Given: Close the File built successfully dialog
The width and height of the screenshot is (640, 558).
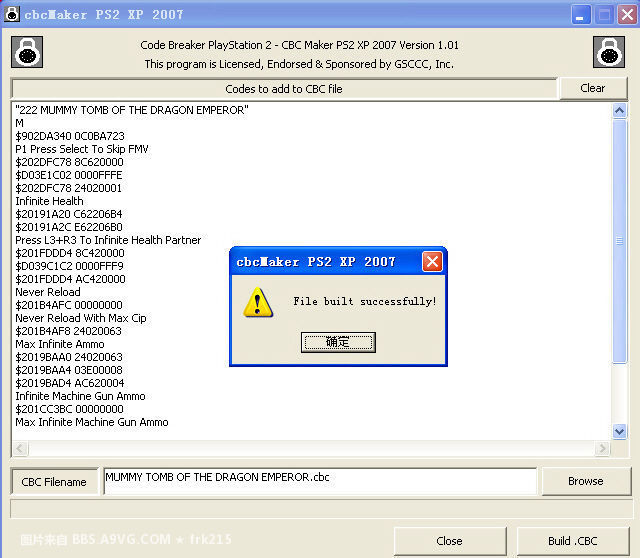Looking at the screenshot, I should click(432, 262).
